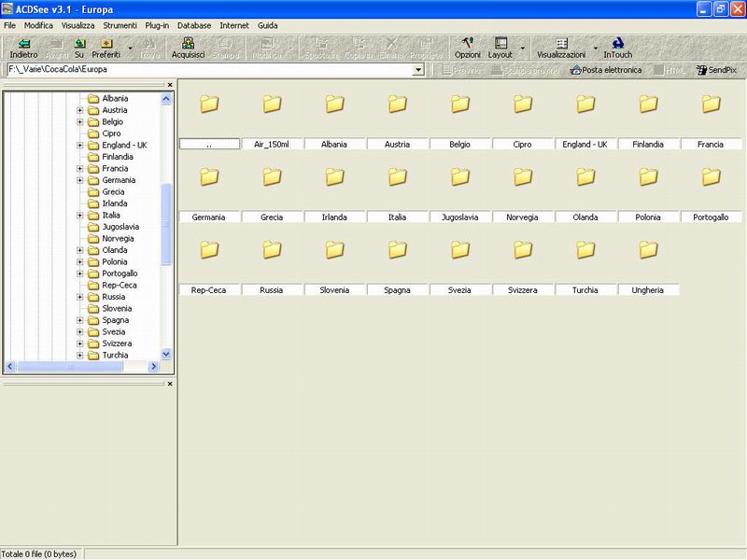Close the lower preview pane

coord(170,384)
